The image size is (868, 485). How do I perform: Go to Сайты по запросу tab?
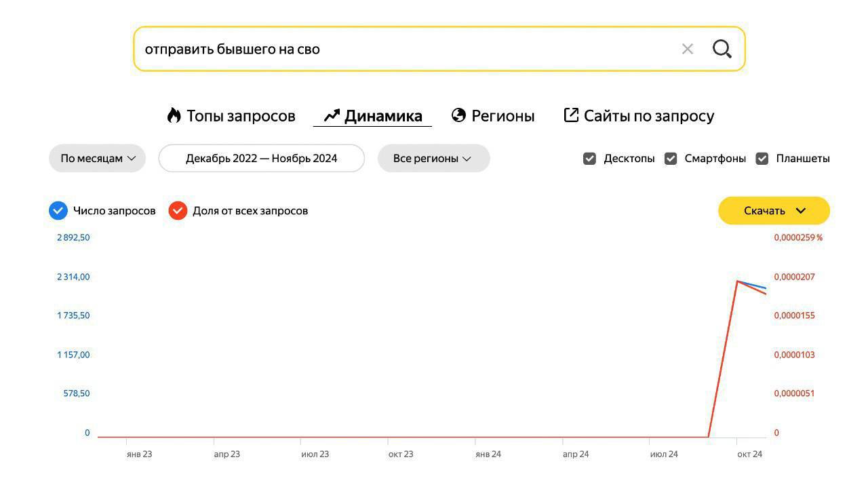pyautogui.click(x=648, y=116)
